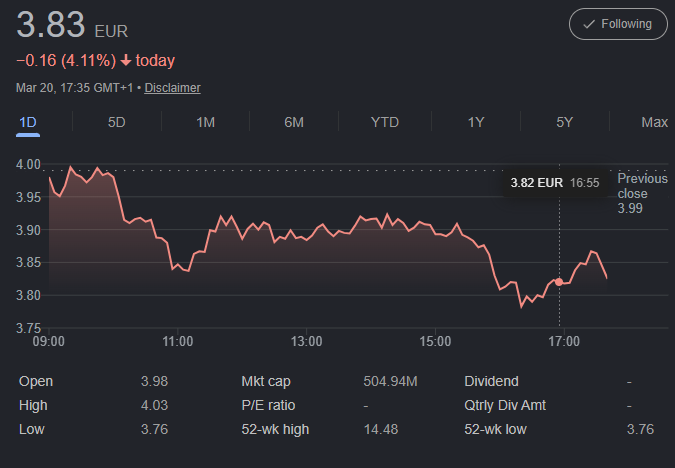Click the 3.85 price axis label

click(28, 262)
